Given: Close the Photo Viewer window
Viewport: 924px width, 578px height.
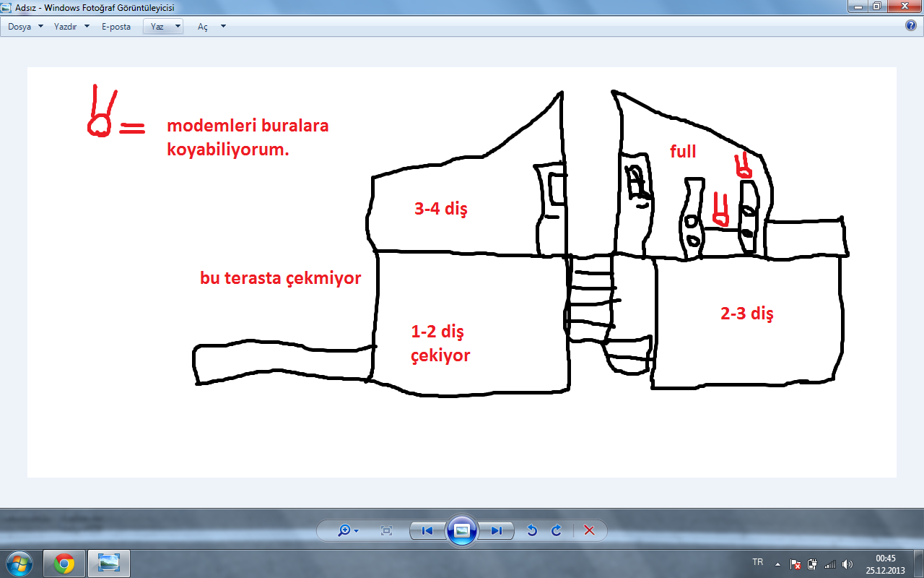Looking at the screenshot, I should (x=903, y=7).
